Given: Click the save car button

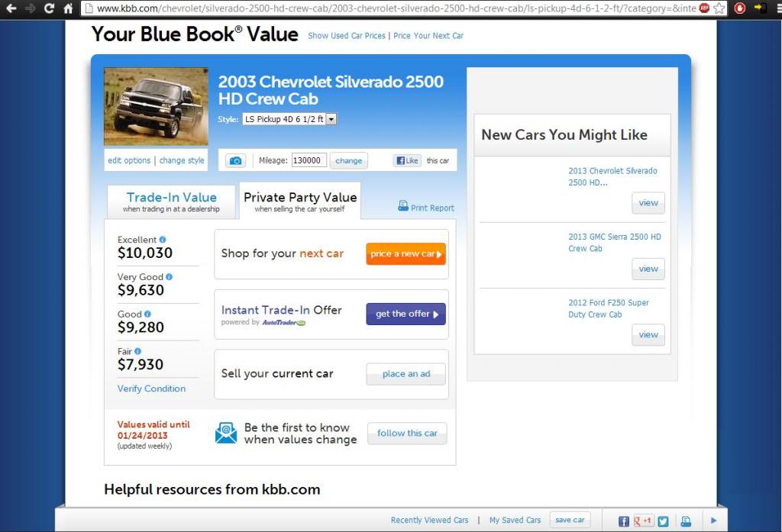Looking at the screenshot, I should [x=570, y=520].
